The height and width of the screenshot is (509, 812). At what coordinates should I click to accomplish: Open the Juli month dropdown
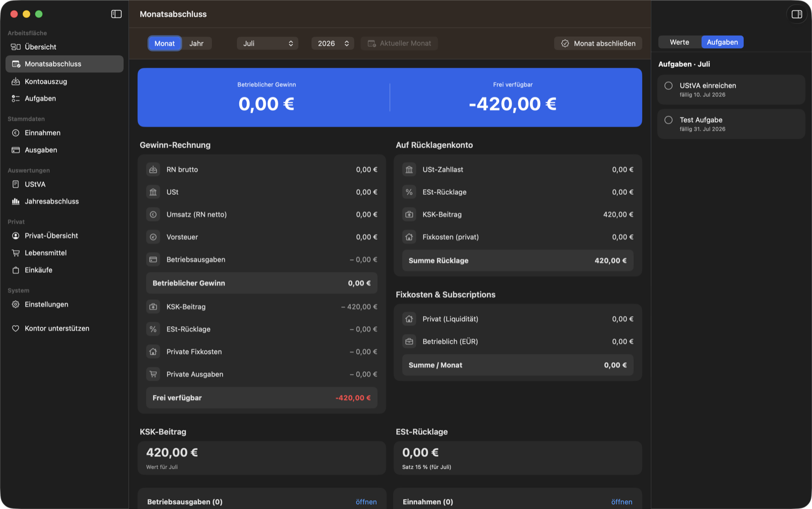(x=268, y=43)
